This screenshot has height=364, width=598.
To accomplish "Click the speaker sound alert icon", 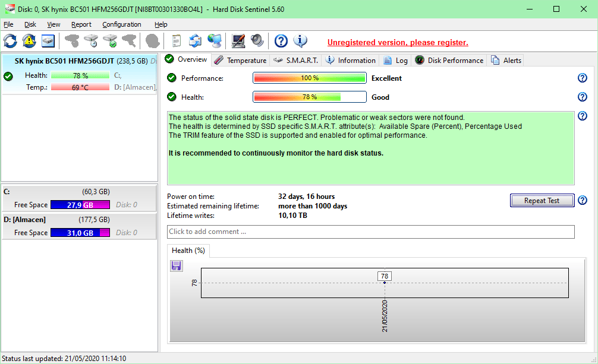I will (x=257, y=41).
